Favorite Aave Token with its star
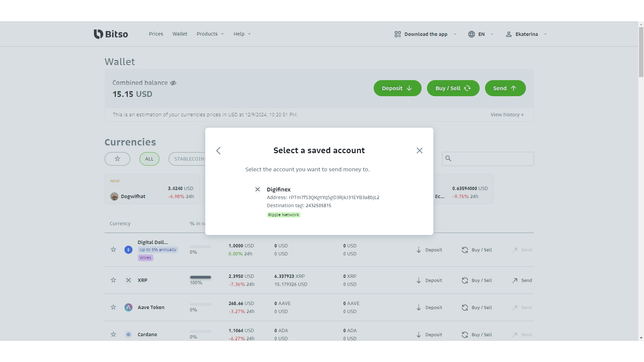Viewport: 644px width, 362px height. pos(113,307)
